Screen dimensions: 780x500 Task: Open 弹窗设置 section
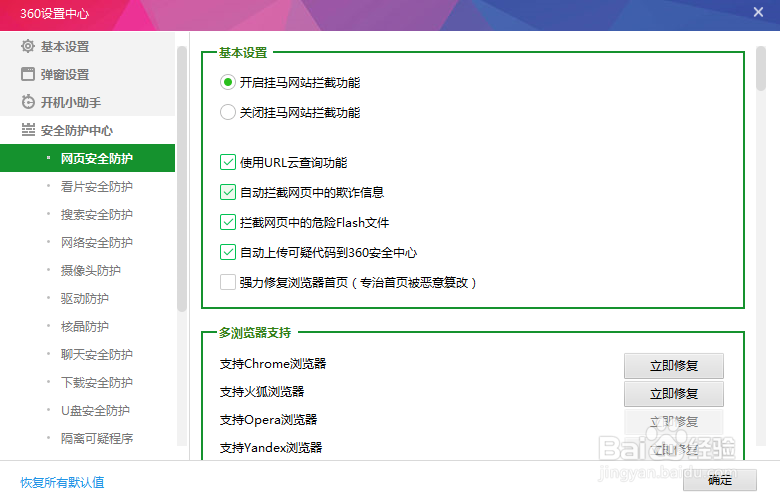pos(88,74)
